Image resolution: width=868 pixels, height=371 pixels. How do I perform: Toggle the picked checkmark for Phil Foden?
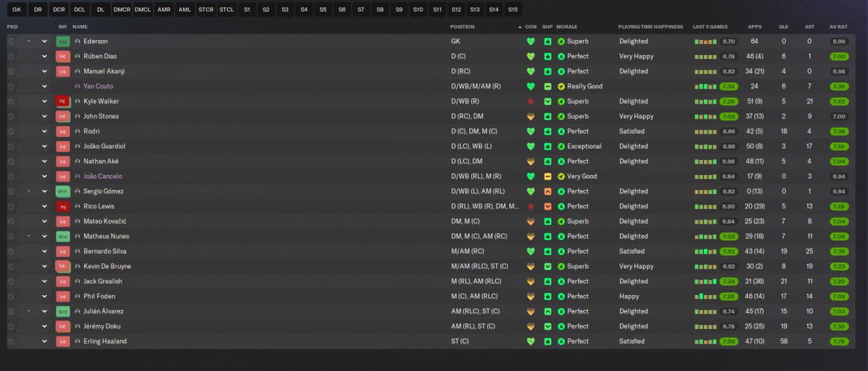click(x=11, y=296)
